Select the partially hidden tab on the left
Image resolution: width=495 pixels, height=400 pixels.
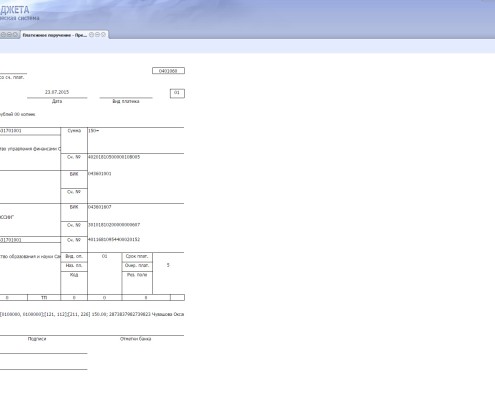click(10, 35)
